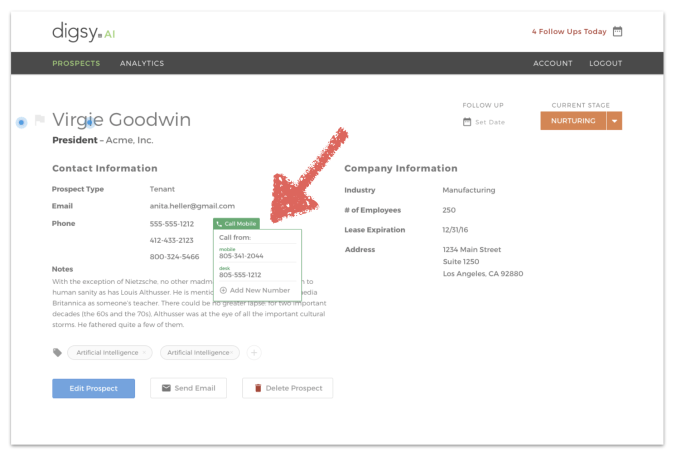Remove the second Artificial Intelligence tag

tap(236, 352)
